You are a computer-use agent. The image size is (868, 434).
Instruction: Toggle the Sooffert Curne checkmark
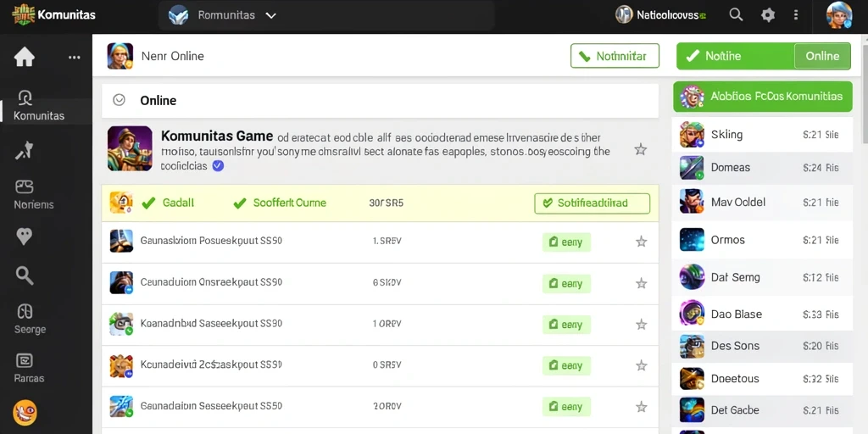pyautogui.click(x=239, y=203)
